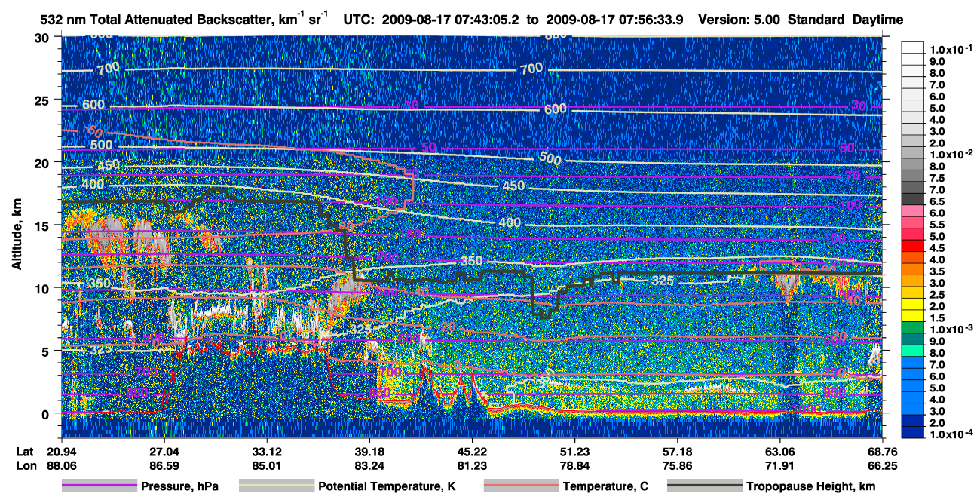Click the latitude value 63.06
Viewport: 980px width, 503px height.
pyautogui.click(x=779, y=452)
